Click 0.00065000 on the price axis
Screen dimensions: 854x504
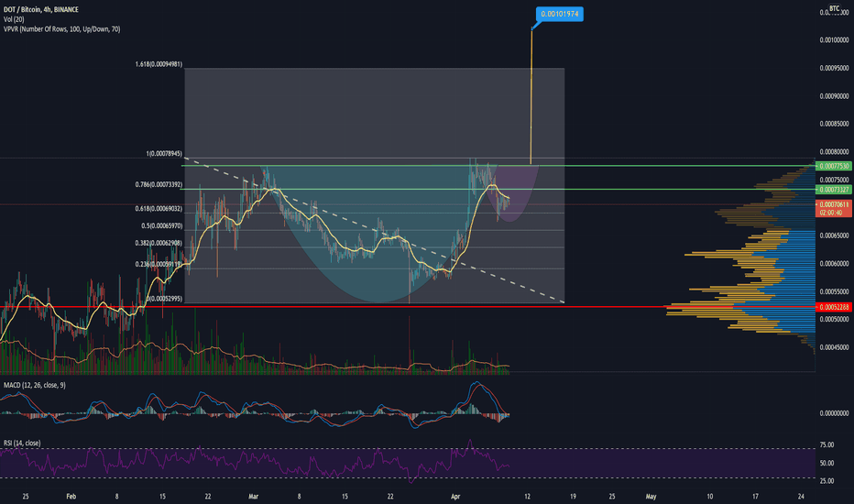(x=834, y=236)
